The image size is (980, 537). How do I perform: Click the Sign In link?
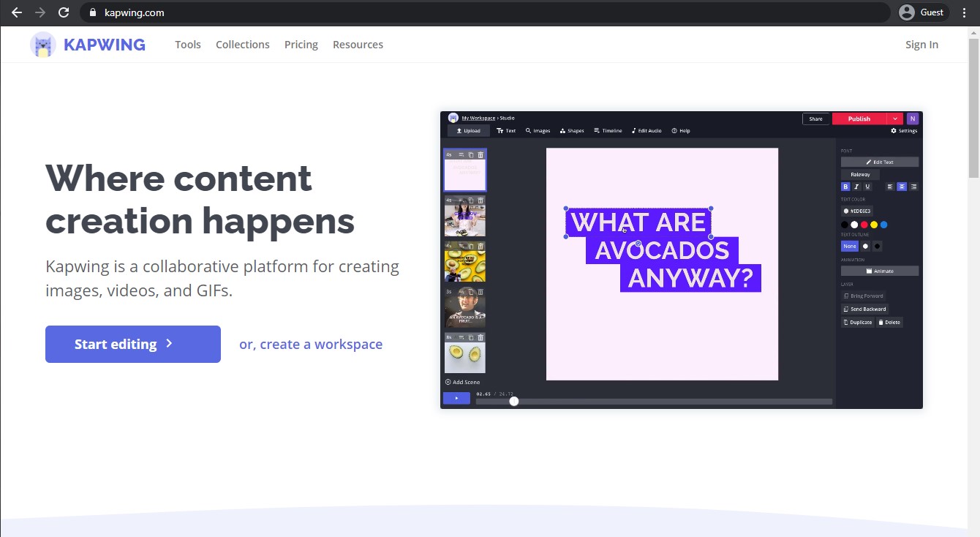921,45
